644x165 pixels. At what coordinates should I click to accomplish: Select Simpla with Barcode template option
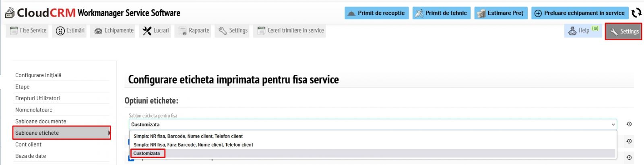click(373, 136)
